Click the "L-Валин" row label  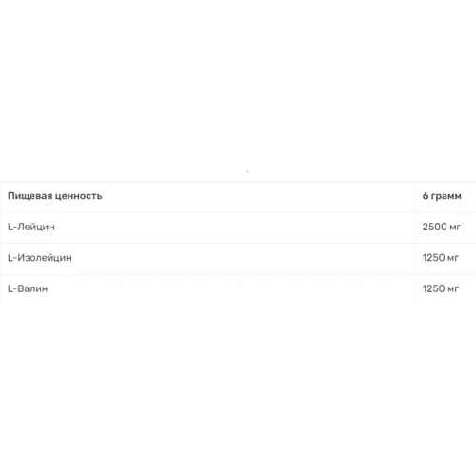point(28,288)
